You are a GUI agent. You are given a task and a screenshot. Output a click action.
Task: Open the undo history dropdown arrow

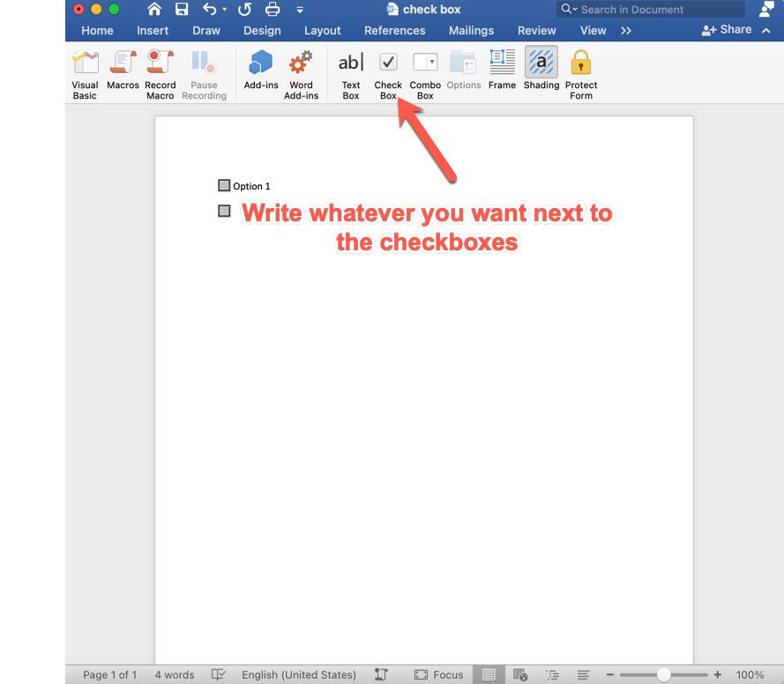[x=225, y=10]
